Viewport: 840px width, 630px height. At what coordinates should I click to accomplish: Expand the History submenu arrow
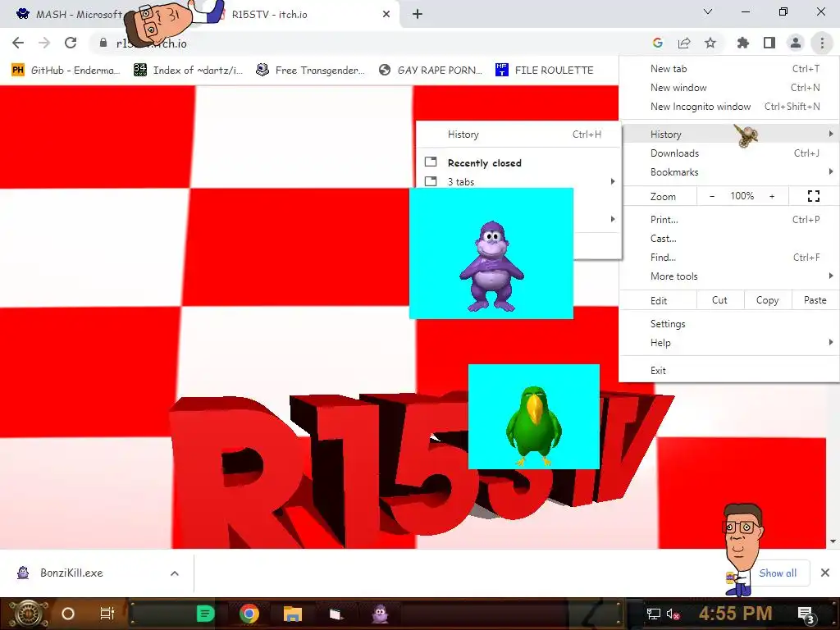[831, 134]
